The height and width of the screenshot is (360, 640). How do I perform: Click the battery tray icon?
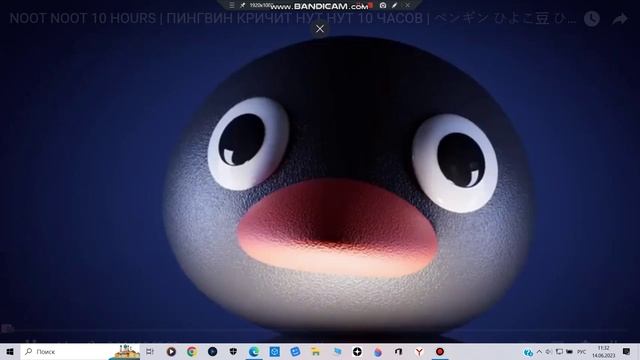click(x=569, y=351)
